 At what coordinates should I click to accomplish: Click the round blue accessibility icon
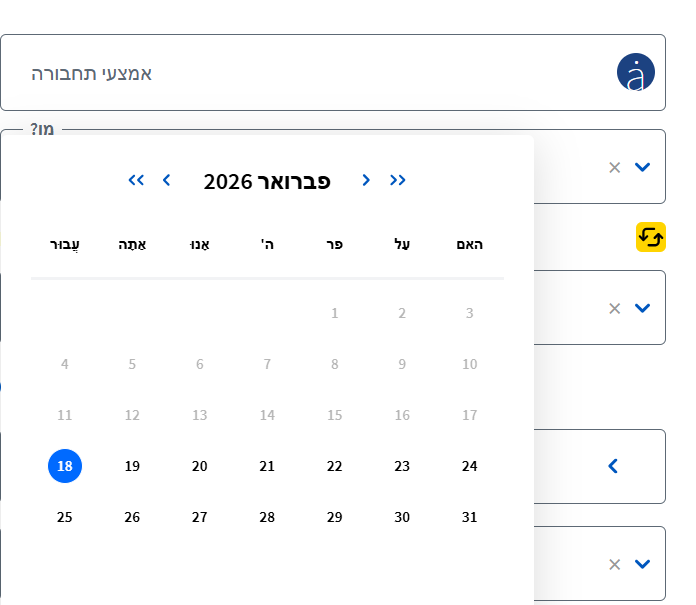pyautogui.click(x=635, y=72)
